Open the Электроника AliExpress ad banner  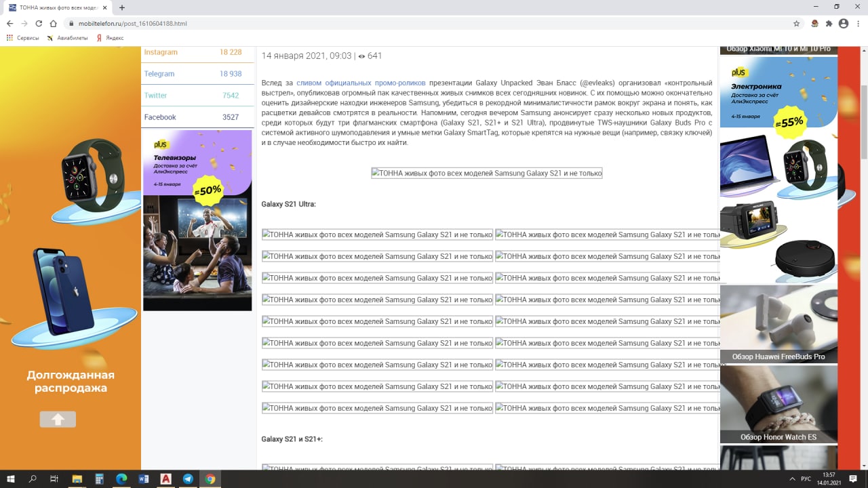[778, 169]
